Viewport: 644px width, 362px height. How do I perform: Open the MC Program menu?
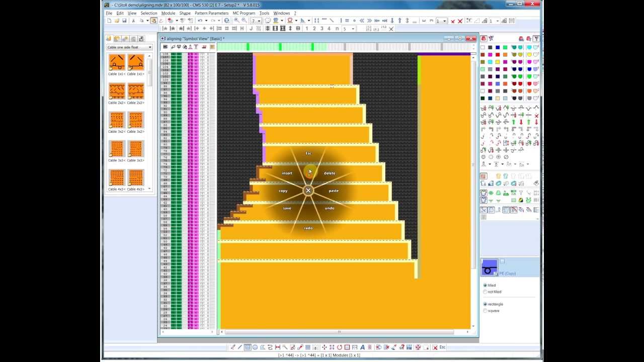click(244, 13)
